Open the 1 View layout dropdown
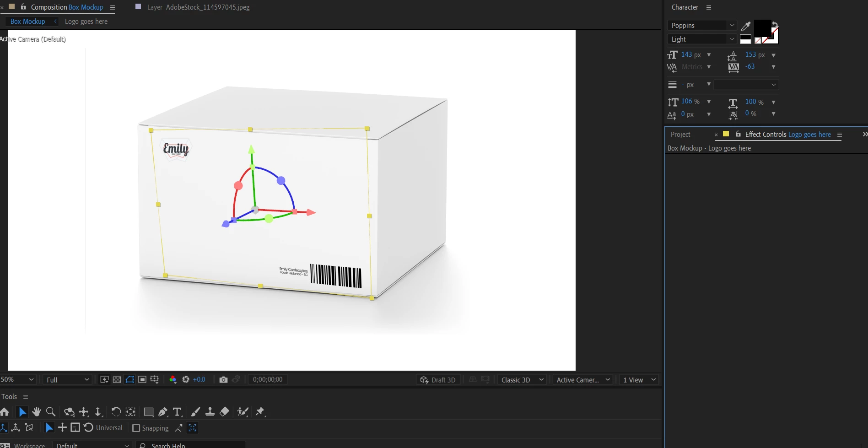This screenshot has height=448, width=868. tap(639, 380)
